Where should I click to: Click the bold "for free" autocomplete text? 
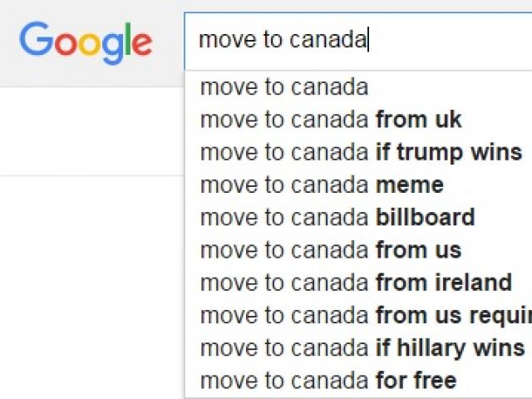point(416,381)
